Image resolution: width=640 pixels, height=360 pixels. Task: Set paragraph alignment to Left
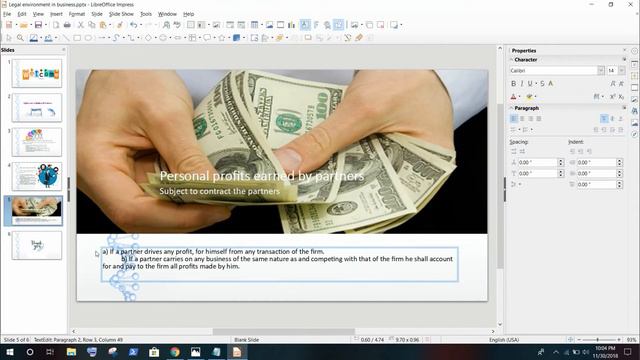514,119
